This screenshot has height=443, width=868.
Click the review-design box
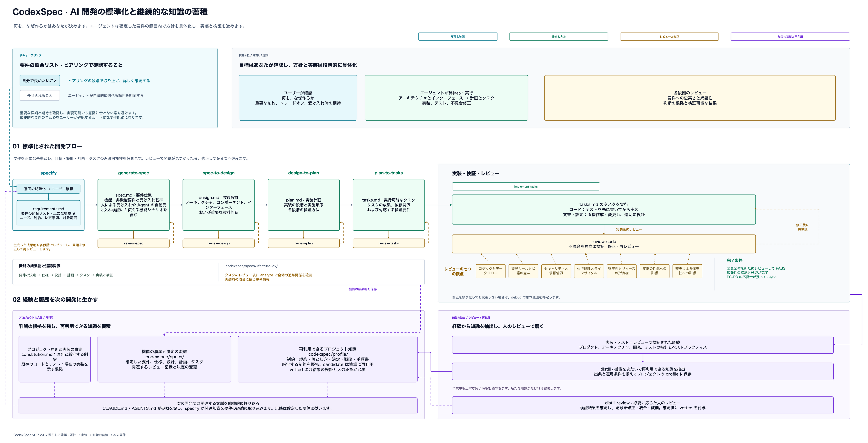[219, 243]
